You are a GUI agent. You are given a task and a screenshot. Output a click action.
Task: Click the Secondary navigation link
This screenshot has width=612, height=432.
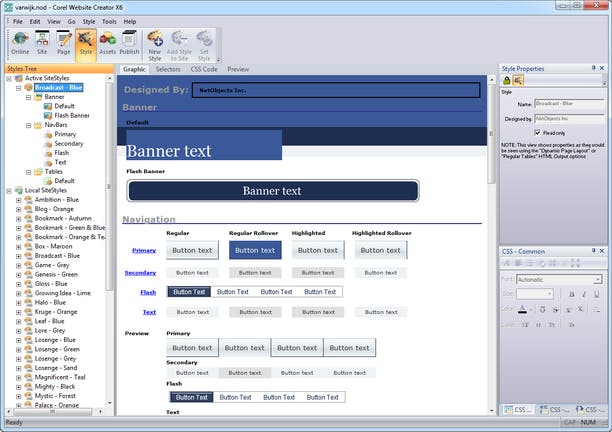(x=140, y=272)
